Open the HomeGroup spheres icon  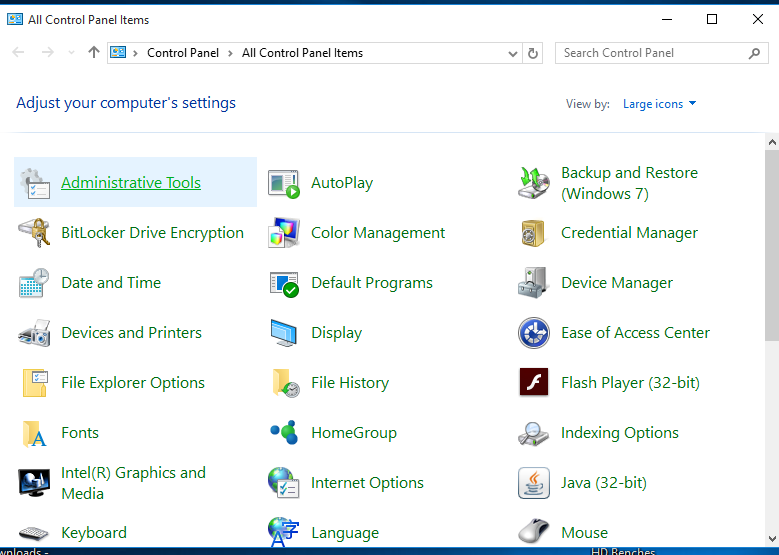(284, 432)
